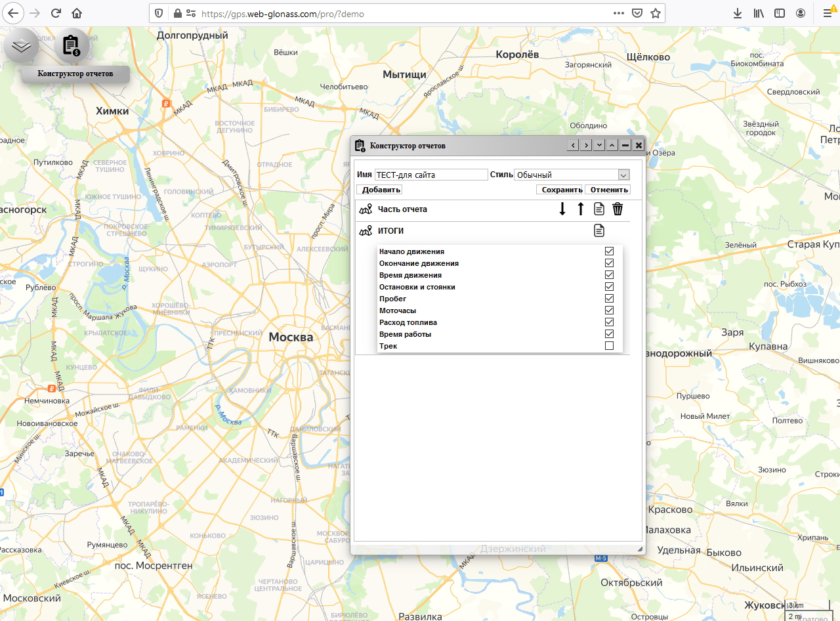Click 'Мытищи' label on map
Image resolution: width=840 pixels, height=621 pixels.
tap(405, 74)
